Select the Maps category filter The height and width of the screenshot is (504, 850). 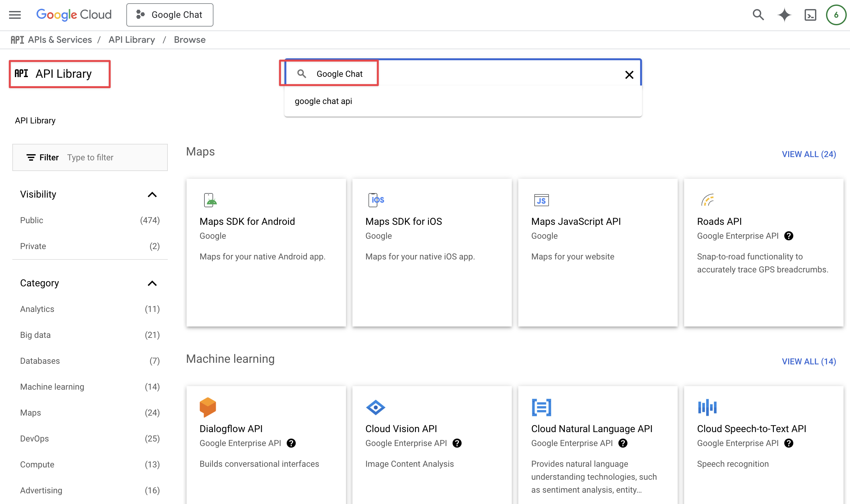(x=90, y=413)
